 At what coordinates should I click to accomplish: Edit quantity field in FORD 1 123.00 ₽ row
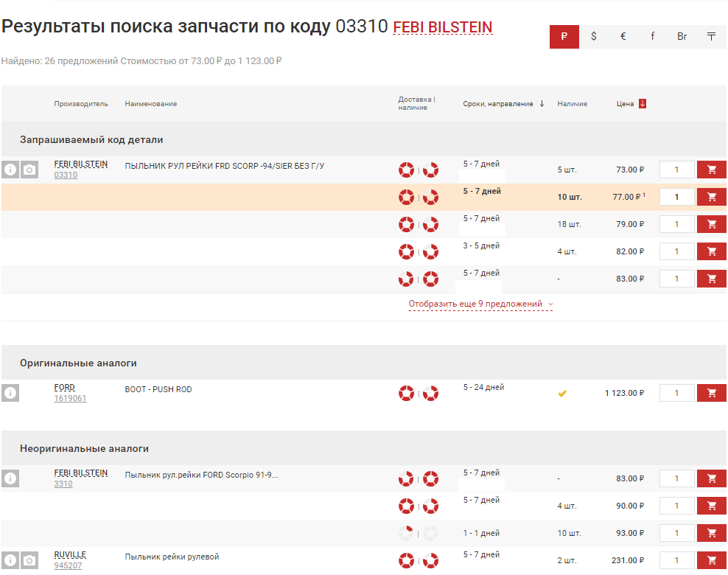pyautogui.click(x=676, y=393)
